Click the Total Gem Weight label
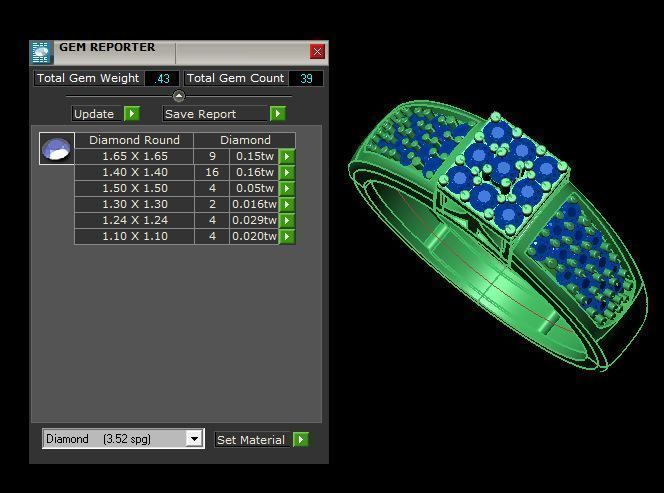 (x=88, y=78)
